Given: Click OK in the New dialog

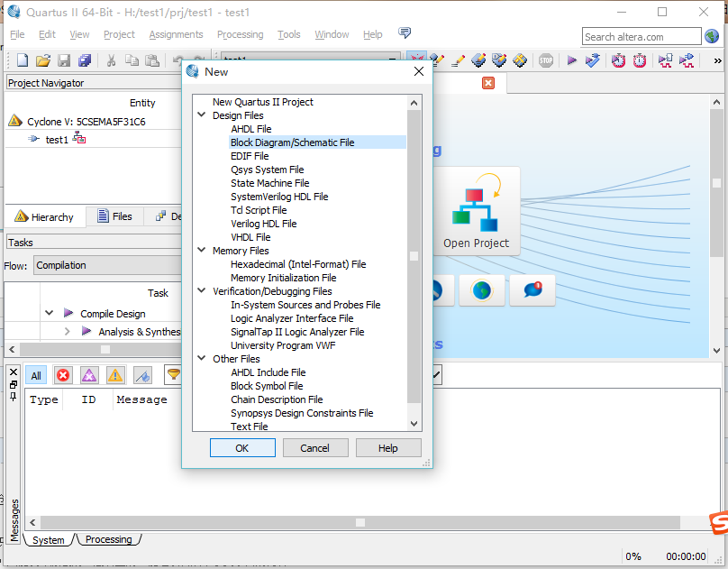Looking at the screenshot, I should [242, 448].
